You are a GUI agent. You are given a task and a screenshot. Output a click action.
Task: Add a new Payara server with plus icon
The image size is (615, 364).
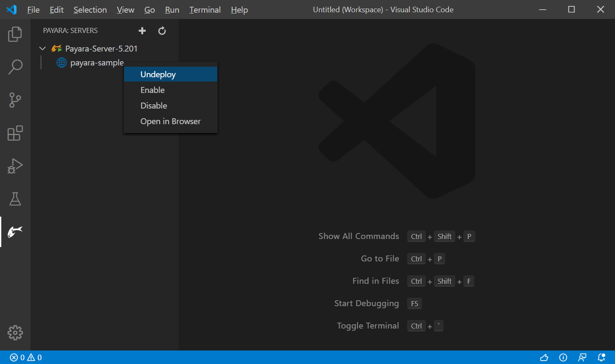click(x=142, y=30)
